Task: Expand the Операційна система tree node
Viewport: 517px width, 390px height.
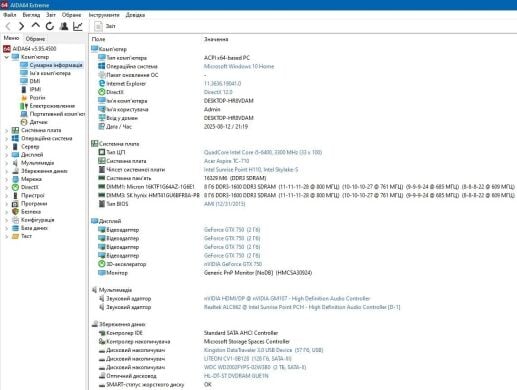Action: 6,138
